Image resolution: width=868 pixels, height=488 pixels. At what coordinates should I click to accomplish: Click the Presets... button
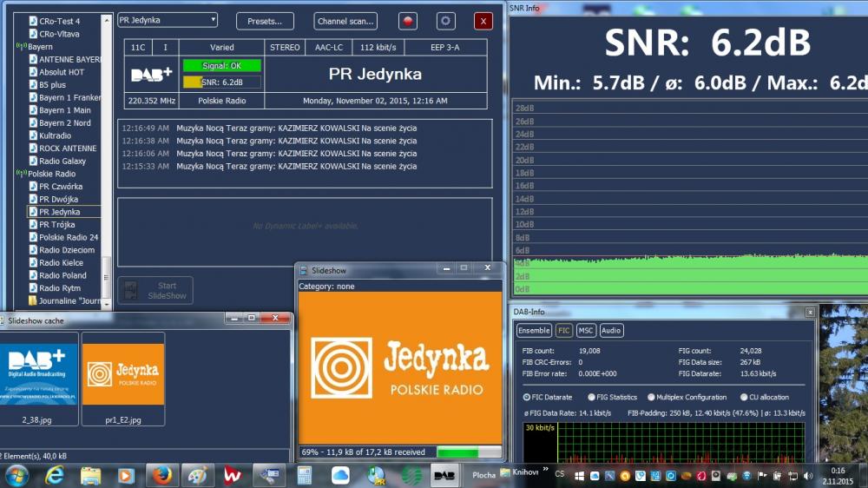pyautogui.click(x=265, y=21)
